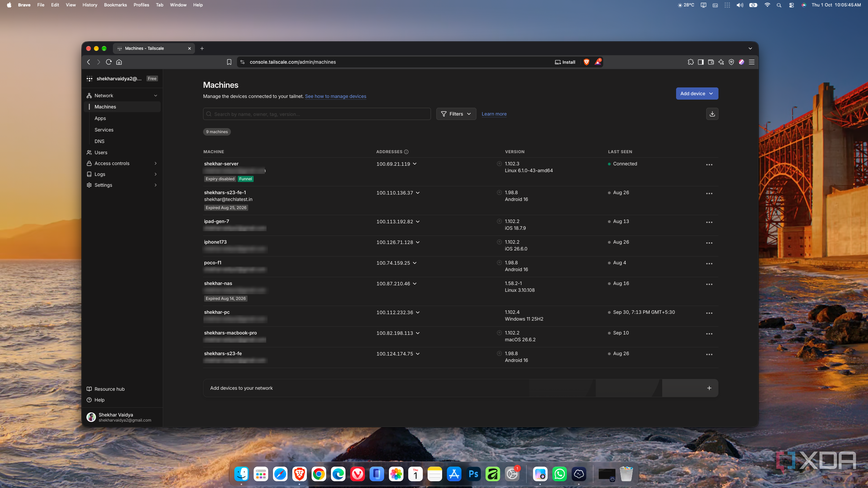Click the update available icon for shekhar-server

[x=499, y=164]
